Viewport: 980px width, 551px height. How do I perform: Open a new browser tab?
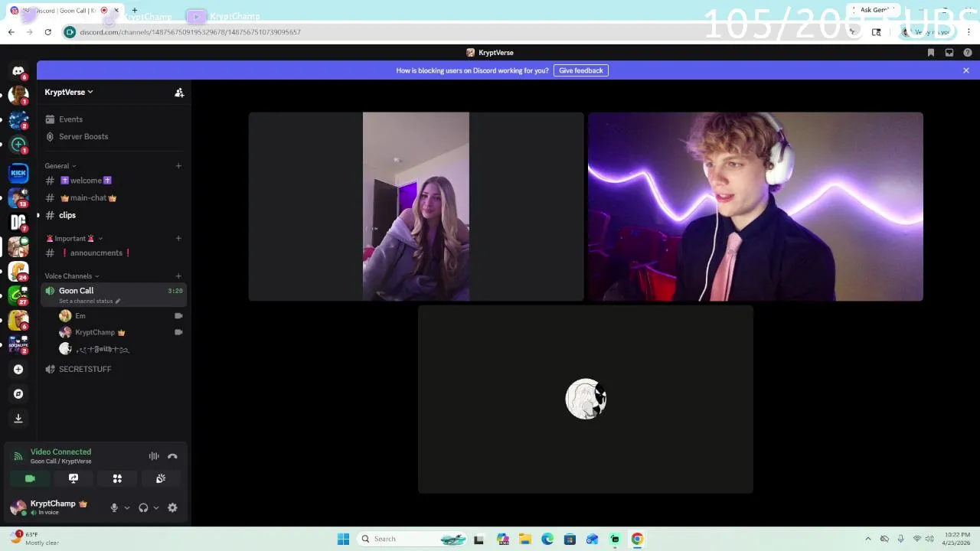pos(135,11)
